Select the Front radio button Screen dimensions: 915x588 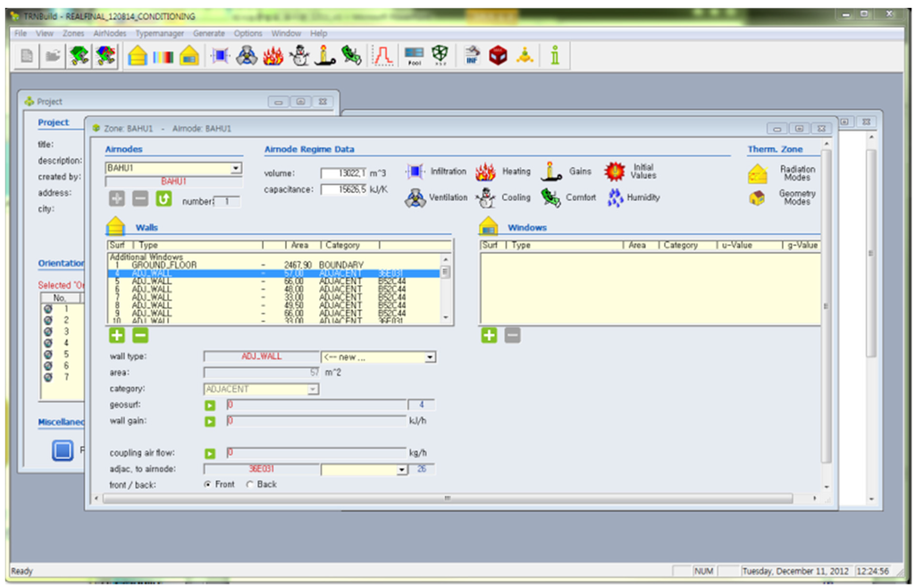click(x=208, y=484)
